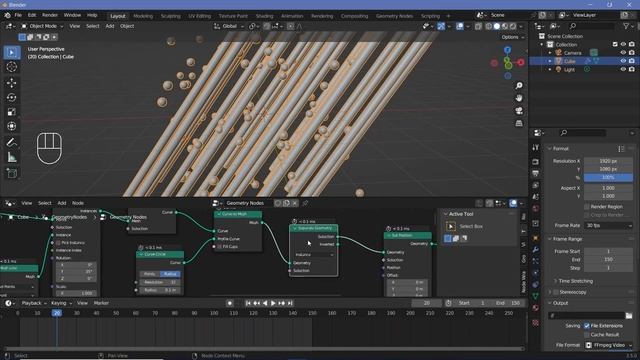Jump to last frame in timeline
640x360 pixels.
[x=290, y=303]
